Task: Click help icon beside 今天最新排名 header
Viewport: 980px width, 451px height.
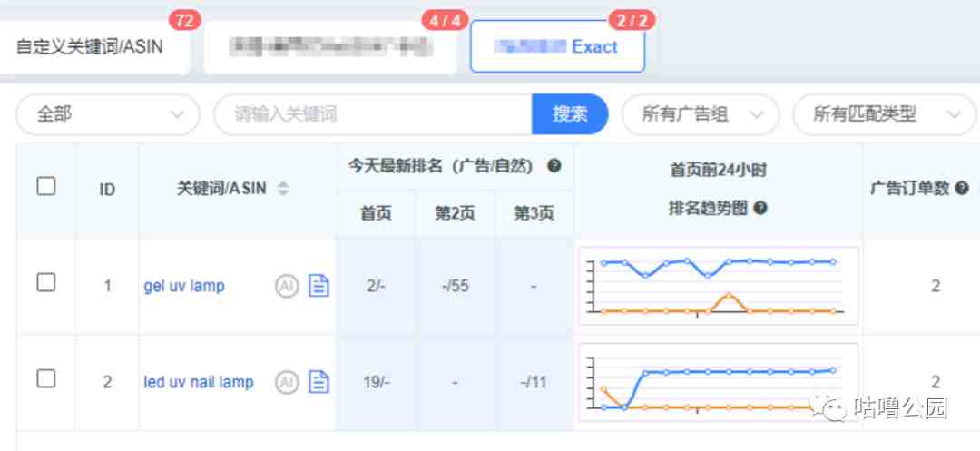Action: click(554, 165)
